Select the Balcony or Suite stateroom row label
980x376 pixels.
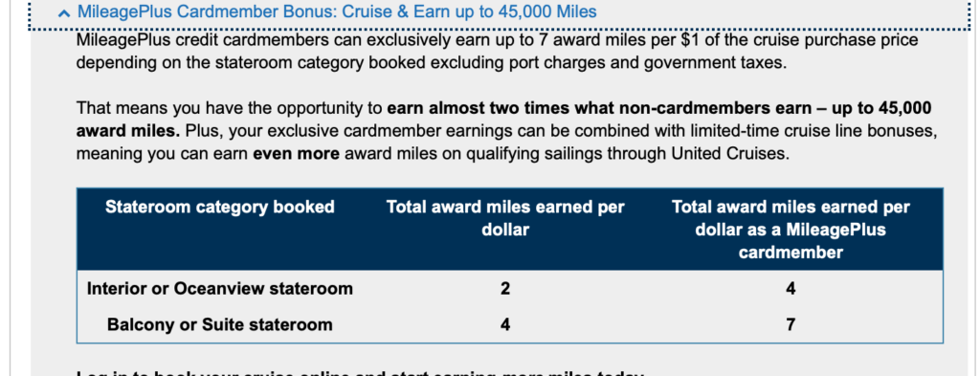click(220, 324)
